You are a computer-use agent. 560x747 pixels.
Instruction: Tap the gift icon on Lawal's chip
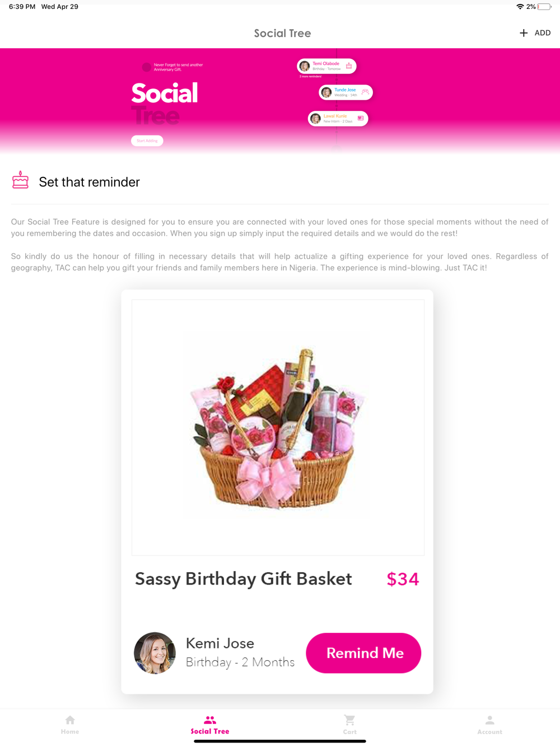click(361, 118)
